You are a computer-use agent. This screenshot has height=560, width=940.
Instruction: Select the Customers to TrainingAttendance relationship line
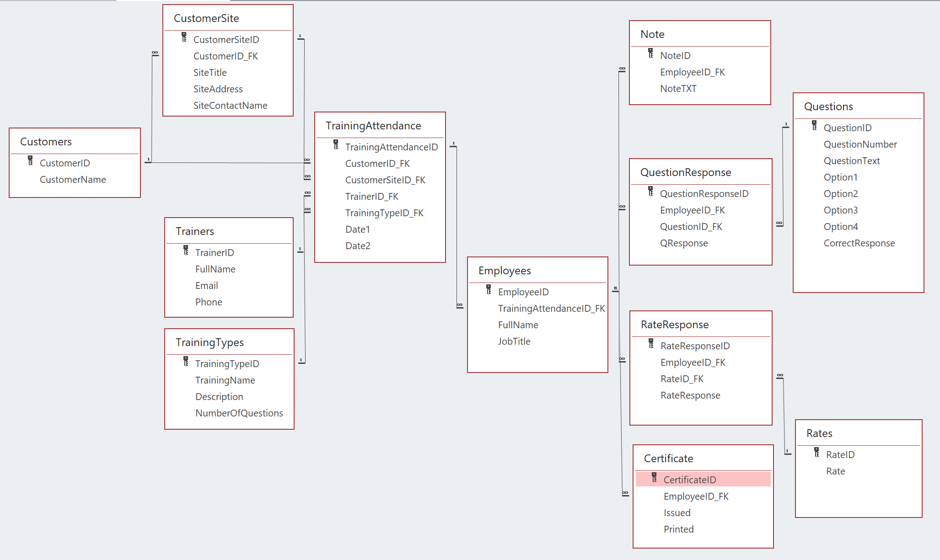tap(229, 162)
